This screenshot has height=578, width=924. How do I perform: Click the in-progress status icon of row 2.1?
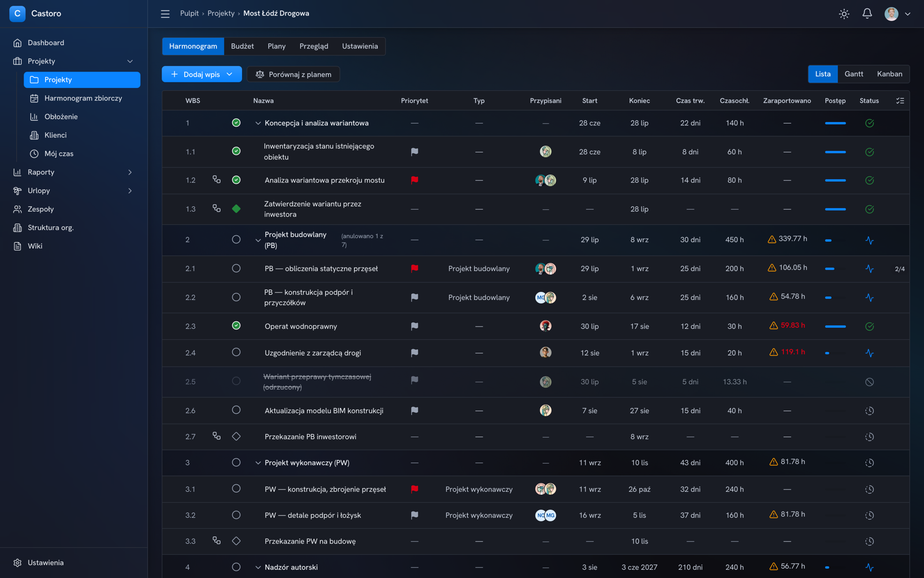[x=869, y=269]
